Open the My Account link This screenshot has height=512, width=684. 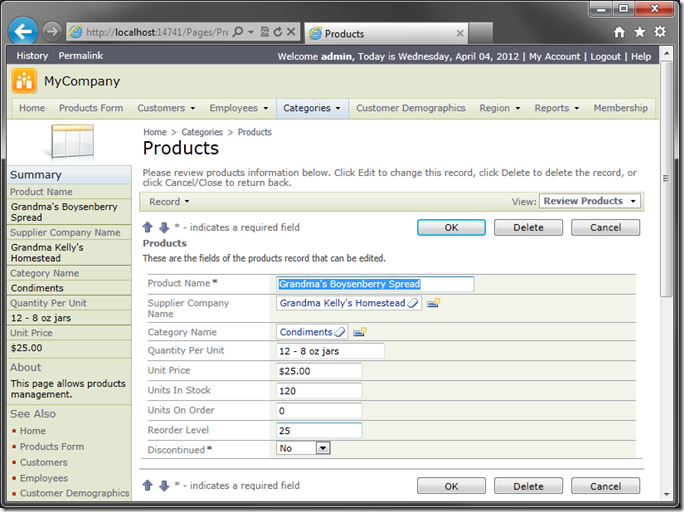[x=554, y=57]
